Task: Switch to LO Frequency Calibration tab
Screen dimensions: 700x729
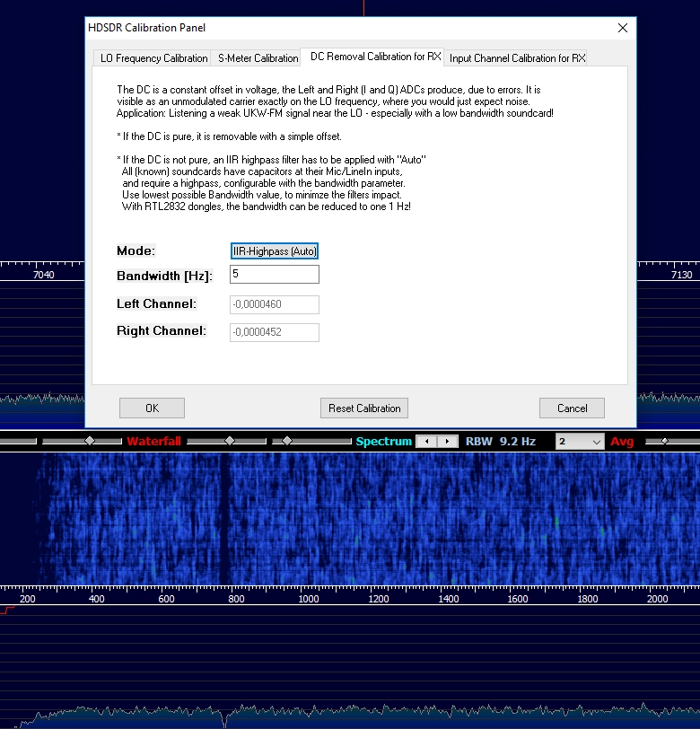Action: pyautogui.click(x=153, y=58)
